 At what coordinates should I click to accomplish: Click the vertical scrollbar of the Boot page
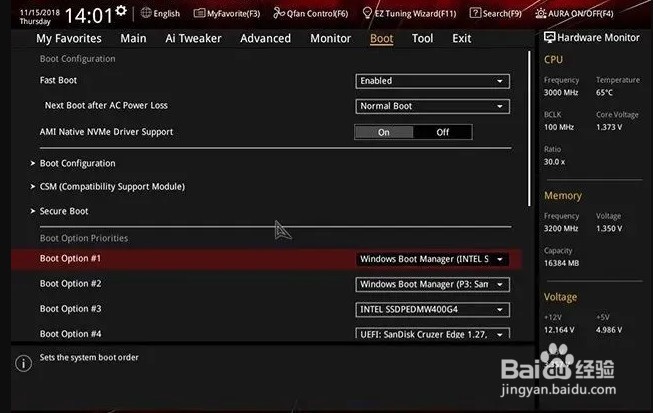pyautogui.click(x=529, y=128)
